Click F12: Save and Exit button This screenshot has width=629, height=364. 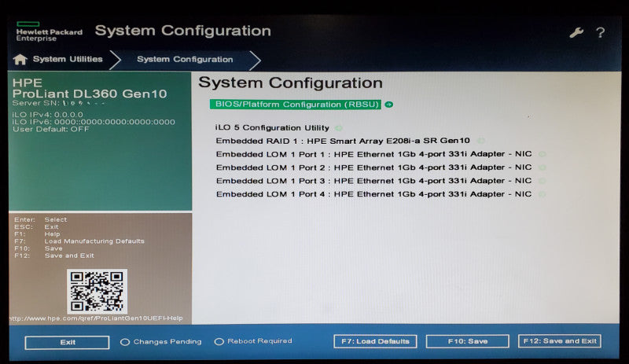pyautogui.click(x=560, y=340)
